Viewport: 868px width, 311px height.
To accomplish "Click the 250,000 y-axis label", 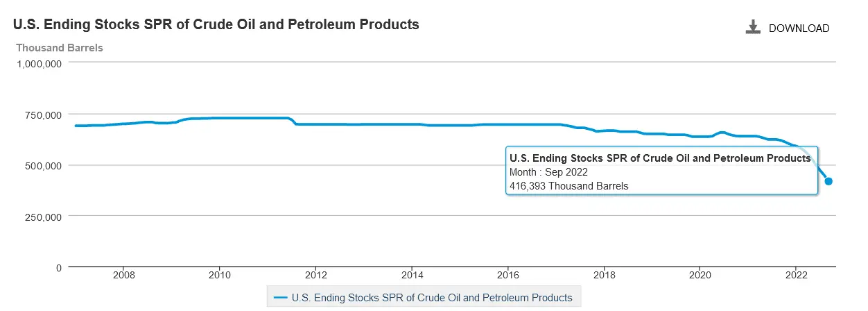I will click(44, 217).
